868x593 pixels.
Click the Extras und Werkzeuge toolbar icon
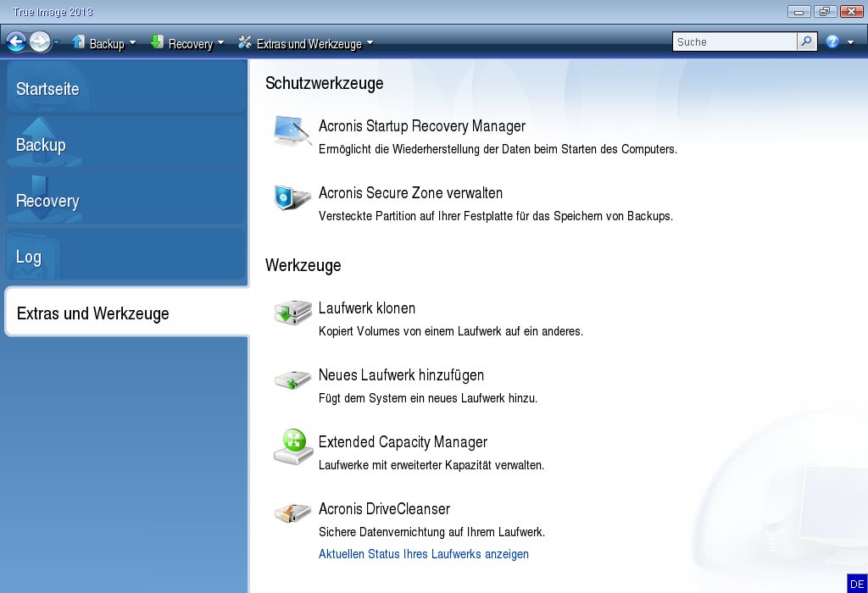click(245, 42)
